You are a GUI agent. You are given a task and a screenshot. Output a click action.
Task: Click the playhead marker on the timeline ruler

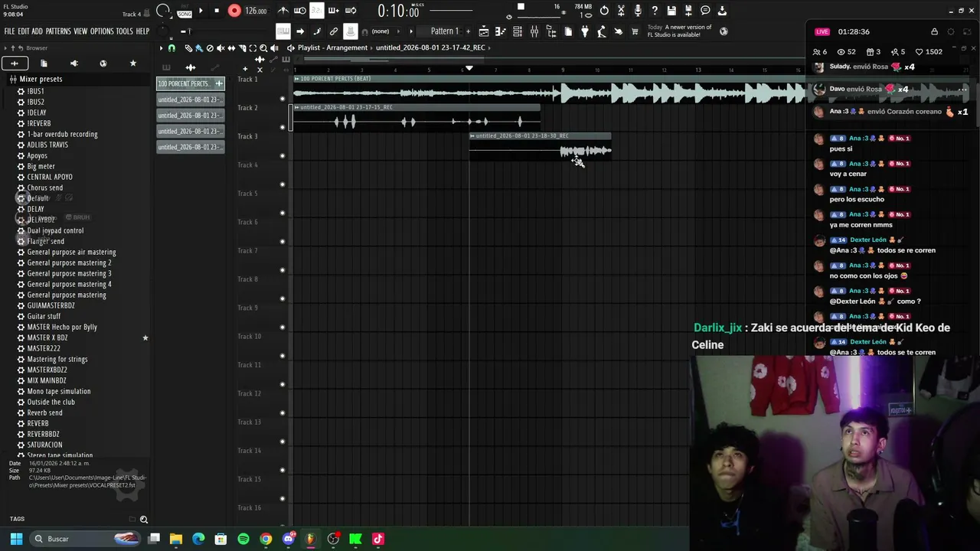469,69
